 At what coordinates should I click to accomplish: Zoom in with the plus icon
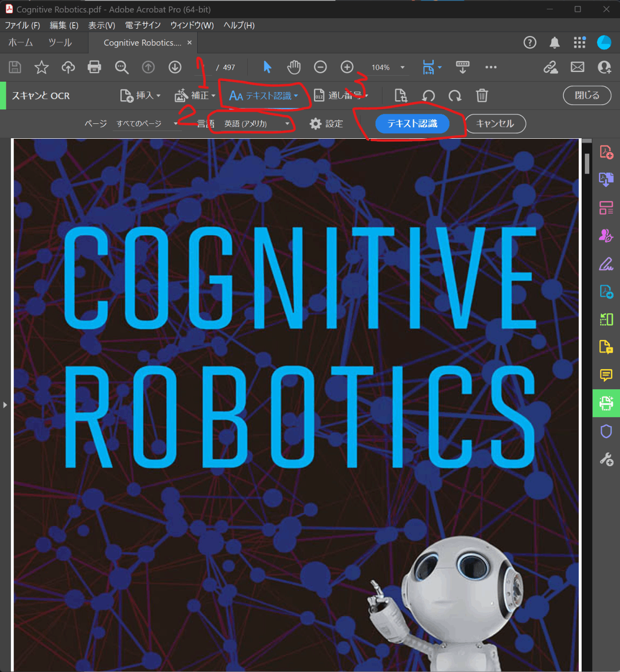coord(347,67)
